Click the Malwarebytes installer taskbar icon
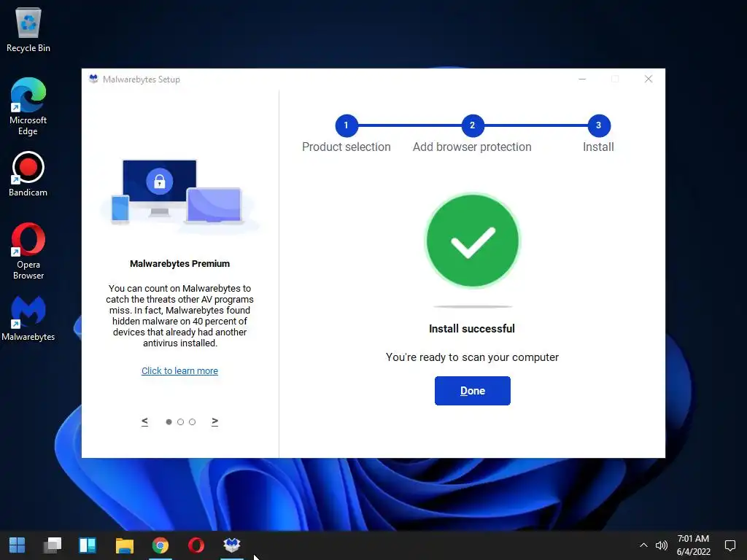This screenshot has height=560, width=747. tap(232, 545)
